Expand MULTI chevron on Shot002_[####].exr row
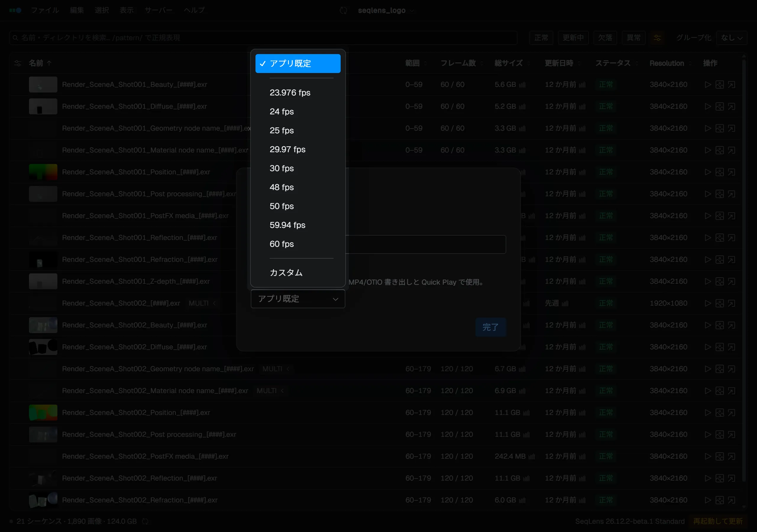757x532 pixels. pos(214,303)
